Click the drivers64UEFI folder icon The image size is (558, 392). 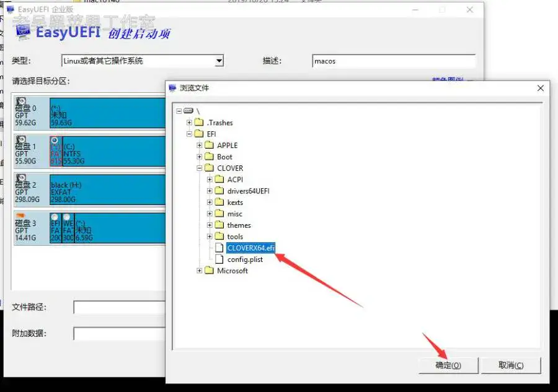219,191
